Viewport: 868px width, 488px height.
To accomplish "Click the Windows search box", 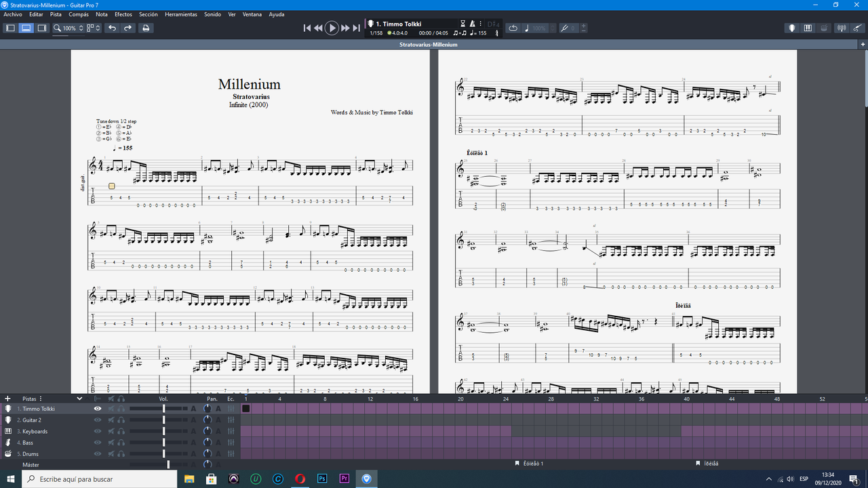I will pyautogui.click(x=99, y=479).
